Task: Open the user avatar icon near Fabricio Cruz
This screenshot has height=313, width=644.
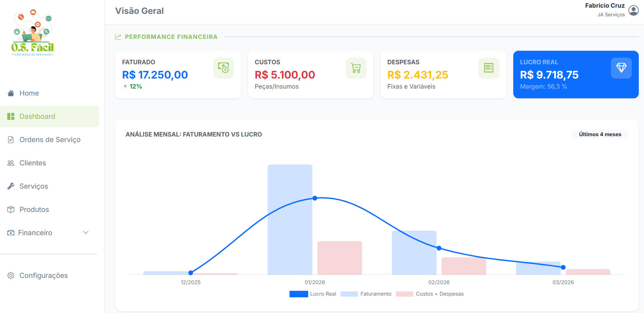Action: click(634, 10)
